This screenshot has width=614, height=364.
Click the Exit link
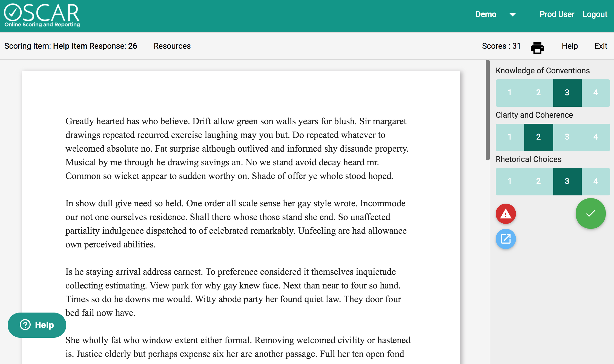pyautogui.click(x=601, y=46)
